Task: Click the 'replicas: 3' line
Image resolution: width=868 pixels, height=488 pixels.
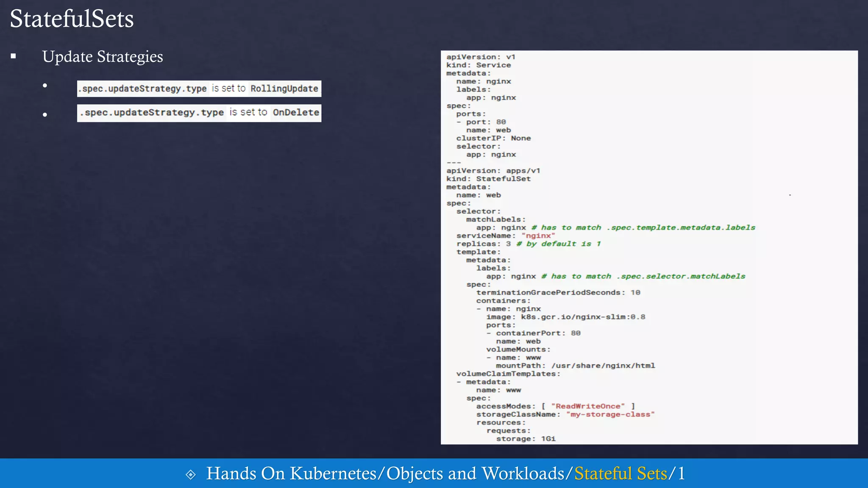Action: point(529,244)
